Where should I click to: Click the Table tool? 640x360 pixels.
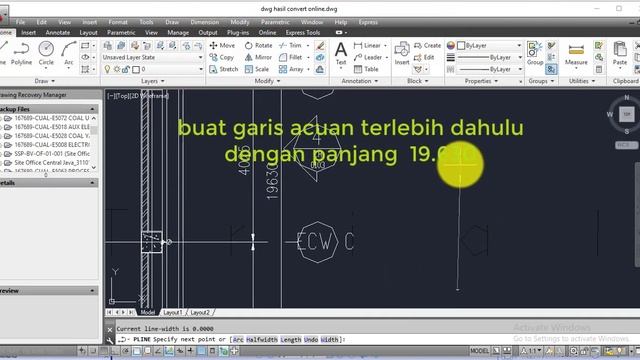pyautogui.click(x=366, y=69)
